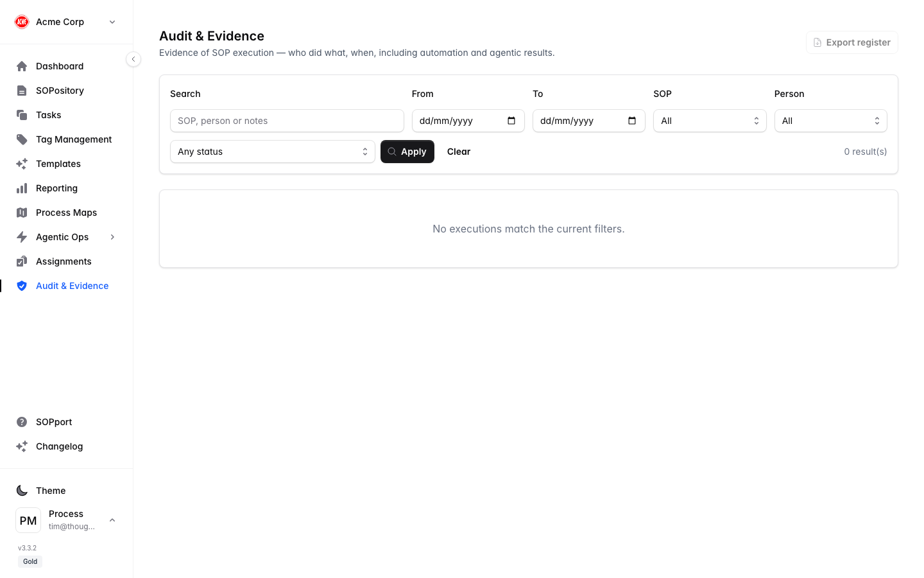The height and width of the screenshot is (578, 924).
Task: Select Audit & Evidence nav item
Action: 66,286
